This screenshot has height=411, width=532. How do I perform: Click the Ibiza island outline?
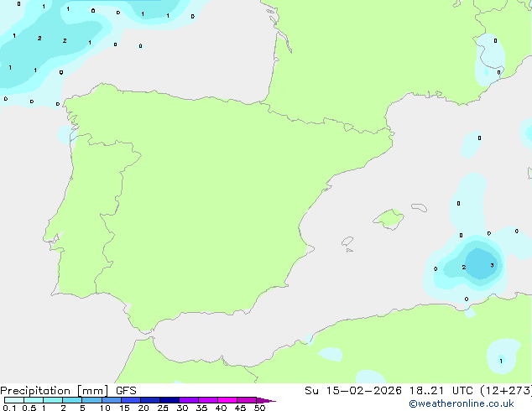[347, 242]
